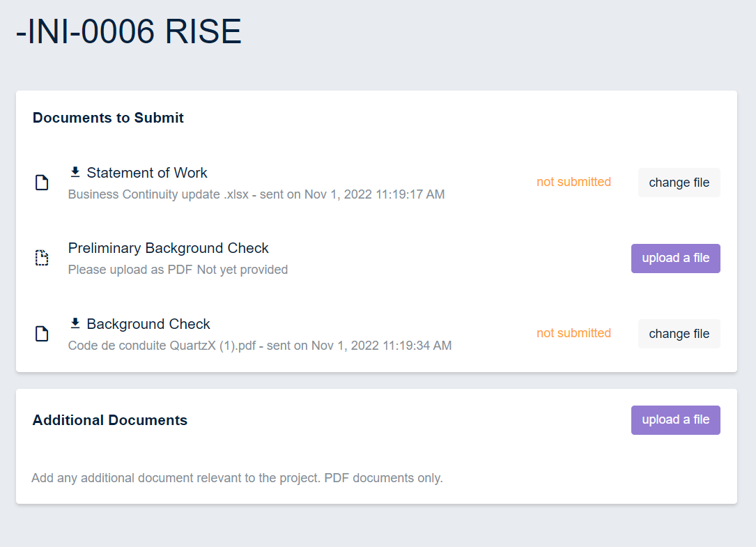
Task: Click the download arrow beside Background Check
Action: tap(75, 323)
